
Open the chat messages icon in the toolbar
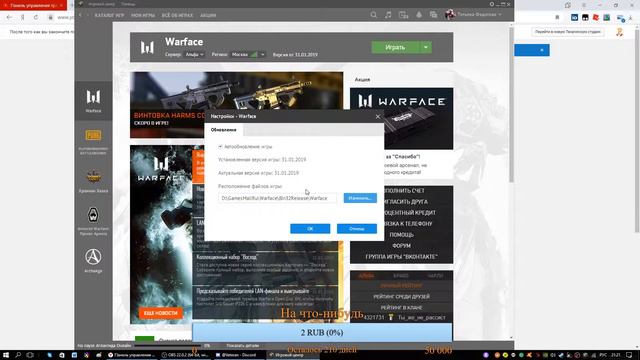click(433, 15)
